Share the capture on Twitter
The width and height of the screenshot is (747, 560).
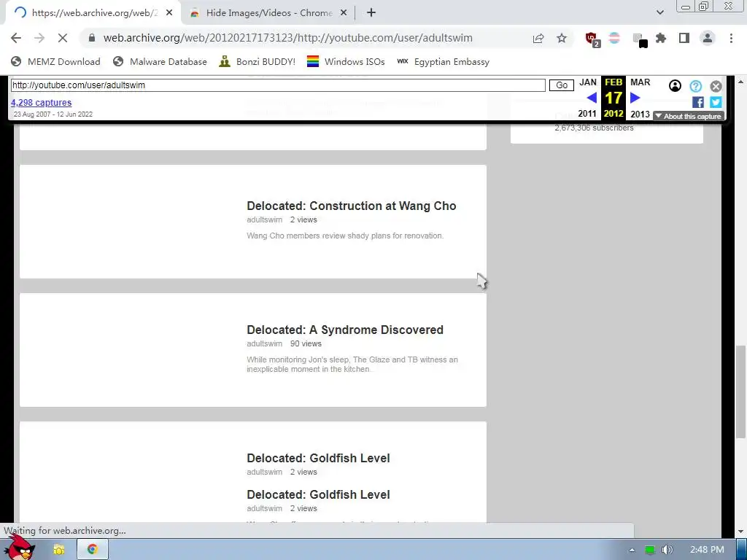tap(716, 102)
